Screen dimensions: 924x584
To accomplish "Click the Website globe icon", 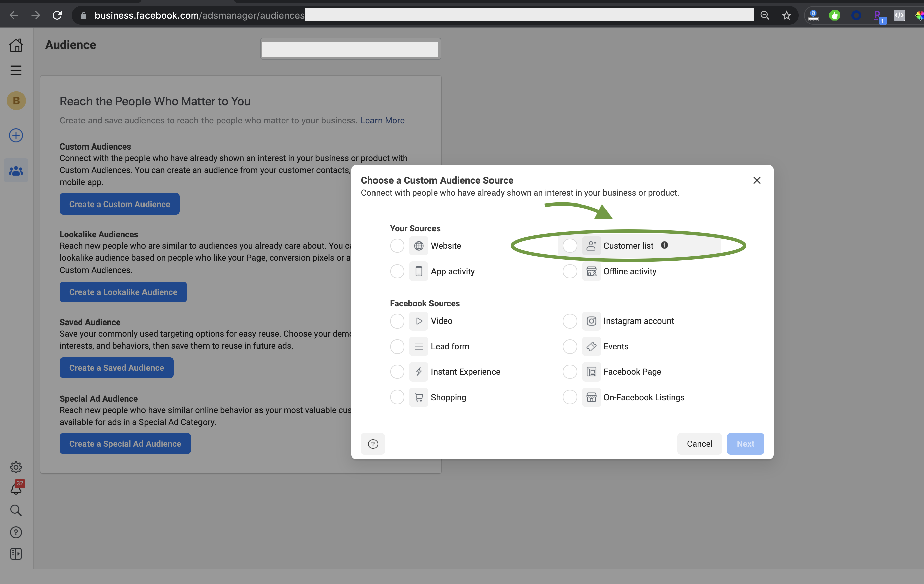I will coord(419,246).
